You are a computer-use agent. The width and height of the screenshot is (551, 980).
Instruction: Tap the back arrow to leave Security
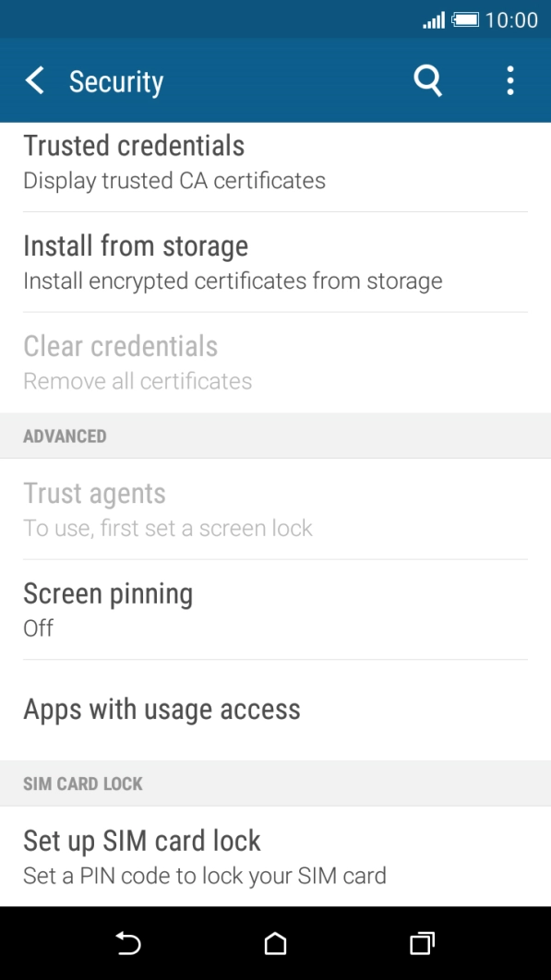coord(34,80)
